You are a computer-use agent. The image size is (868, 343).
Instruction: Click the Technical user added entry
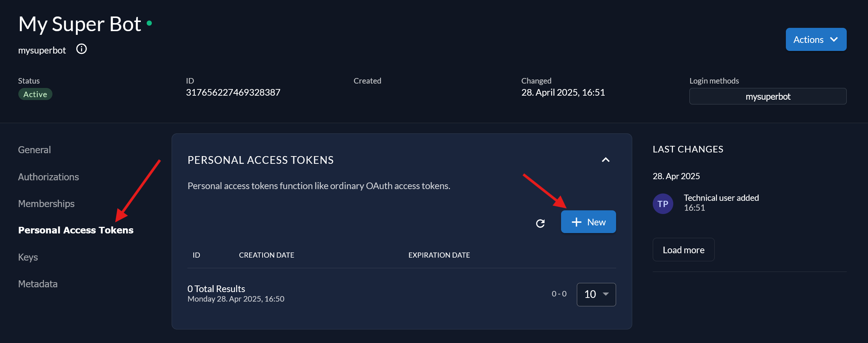pyautogui.click(x=721, y=198)
